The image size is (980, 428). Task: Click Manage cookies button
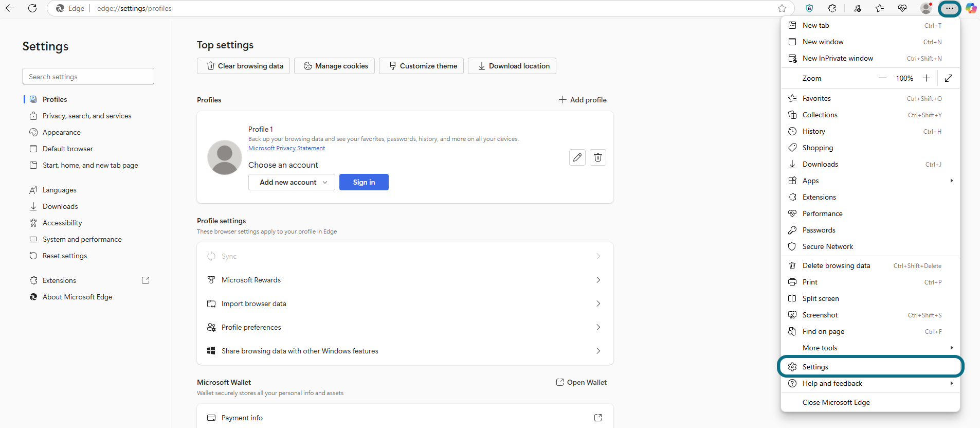click(x=334, y=66)
